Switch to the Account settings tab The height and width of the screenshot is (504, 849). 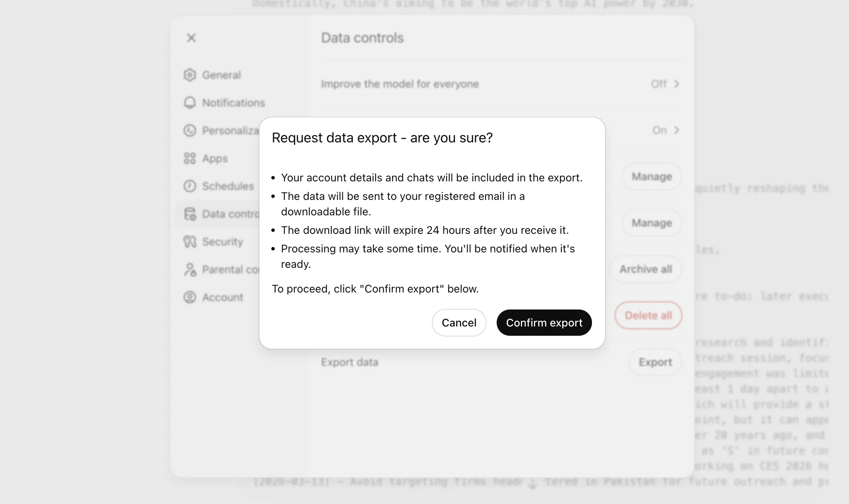pos(222,297)
